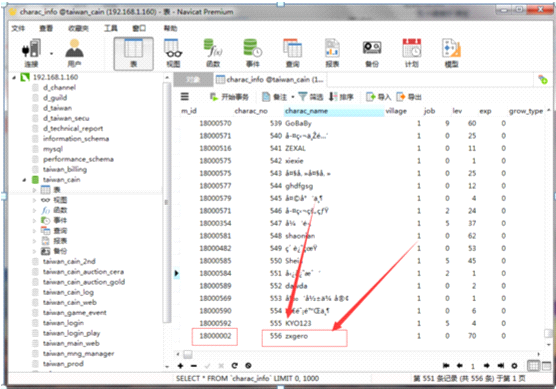Open the Favorites (收藏夹) menu
556x389 pixels.
coord(78,28)
